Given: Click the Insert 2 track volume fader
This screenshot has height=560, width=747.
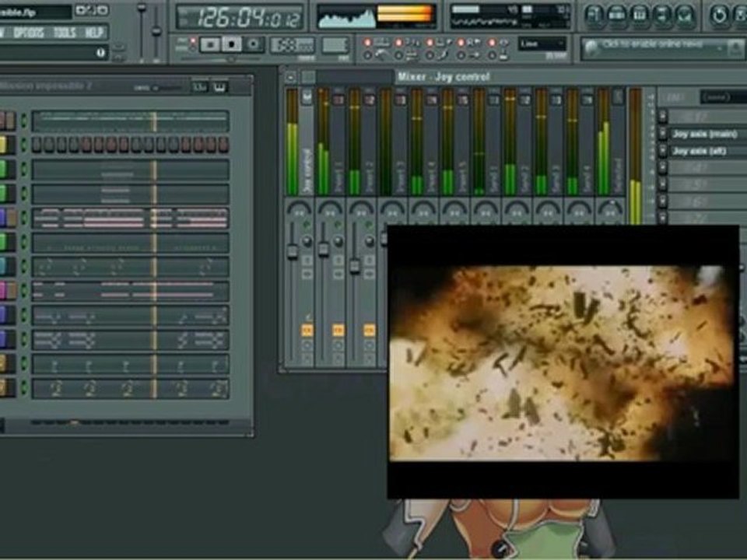Looking at the screenshot, I should [355, 266].
